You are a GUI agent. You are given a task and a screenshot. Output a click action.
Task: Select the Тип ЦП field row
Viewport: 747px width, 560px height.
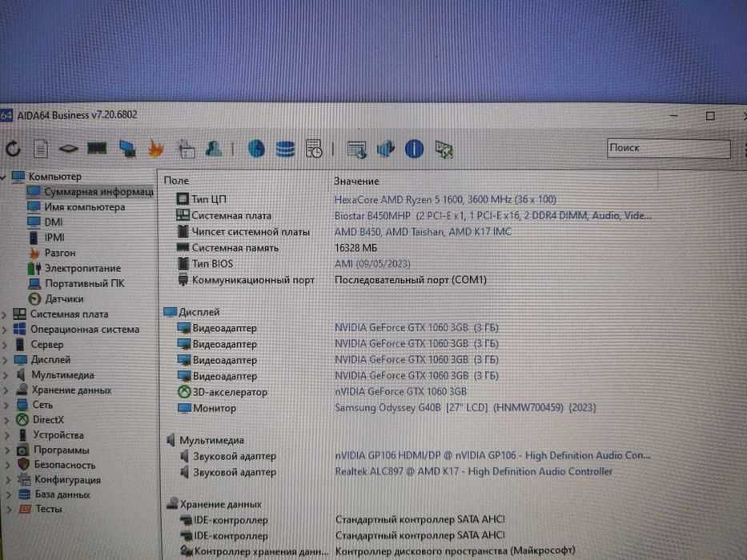201,199
